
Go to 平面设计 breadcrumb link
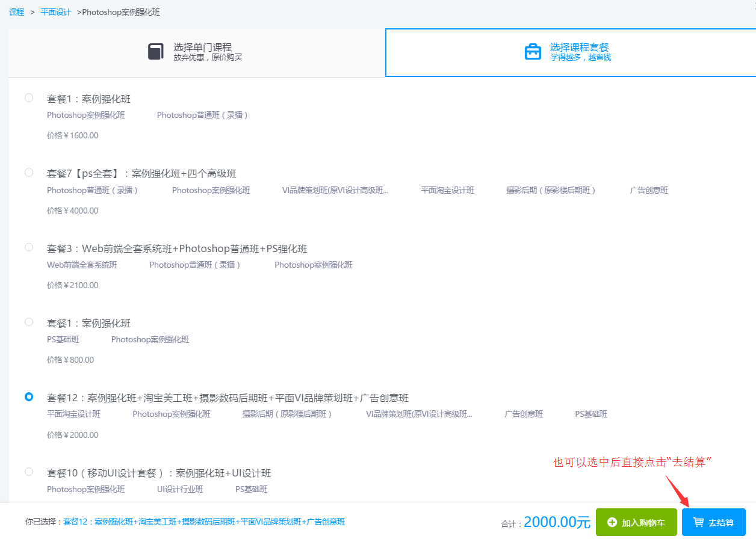click(55, 12)
